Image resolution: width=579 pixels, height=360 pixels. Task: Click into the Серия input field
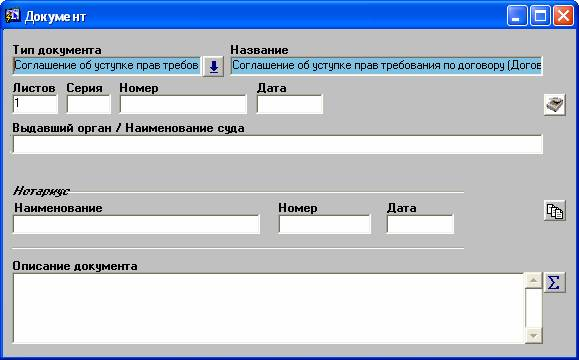click(89, 104)
